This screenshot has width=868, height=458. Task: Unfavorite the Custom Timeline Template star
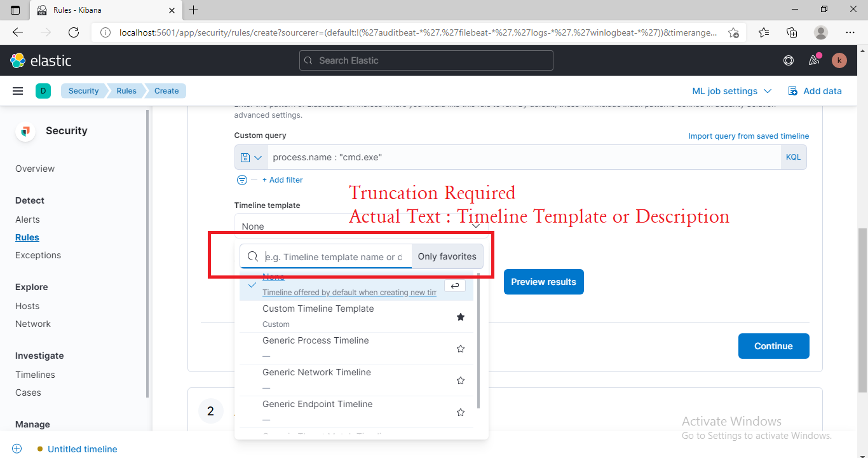tap(460, 316)
